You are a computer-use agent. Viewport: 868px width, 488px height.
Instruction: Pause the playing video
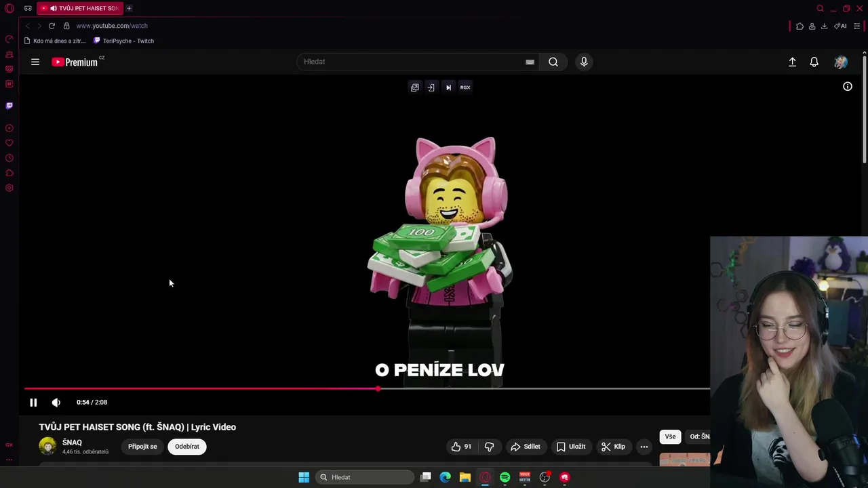tap(33, 402)
